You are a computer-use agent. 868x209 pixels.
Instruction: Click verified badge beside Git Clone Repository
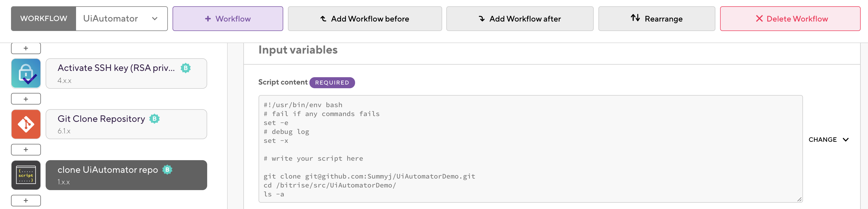click(154, 119)
